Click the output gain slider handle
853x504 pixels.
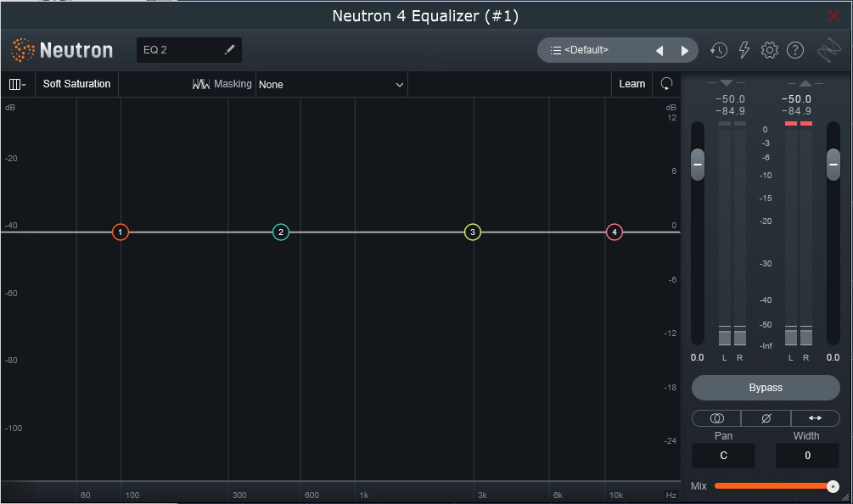pos(833,165)
